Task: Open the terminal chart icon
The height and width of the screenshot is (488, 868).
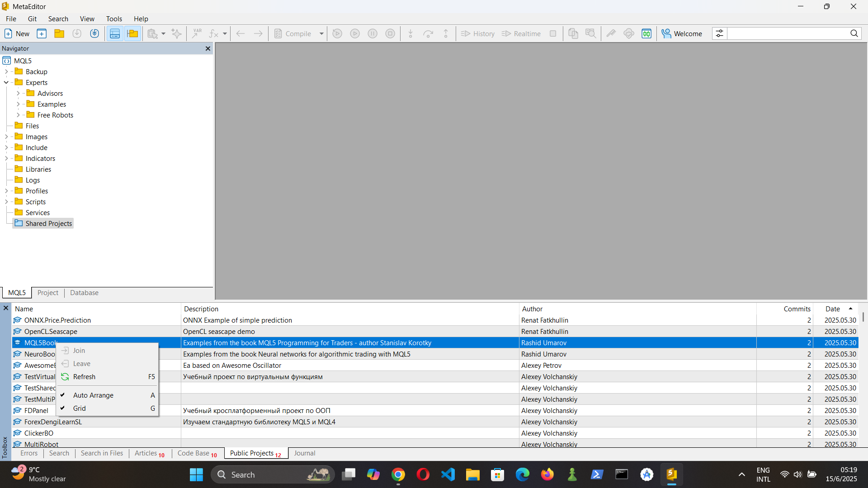Action: click(646, 33)
